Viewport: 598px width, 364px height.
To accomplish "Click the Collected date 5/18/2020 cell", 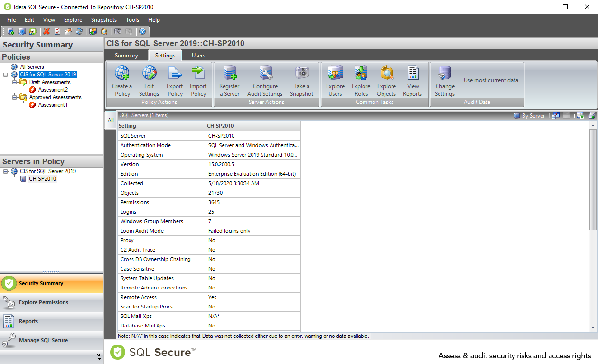I will (x=253, y=183).
